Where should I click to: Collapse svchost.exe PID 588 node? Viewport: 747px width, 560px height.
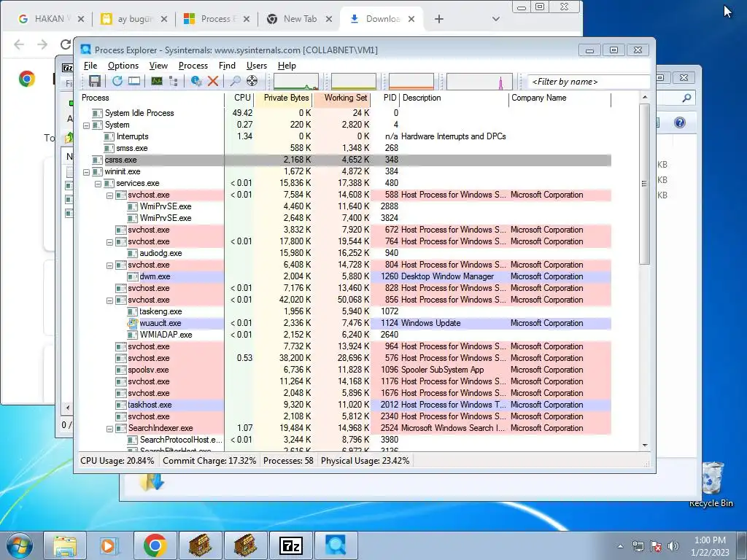109,195
